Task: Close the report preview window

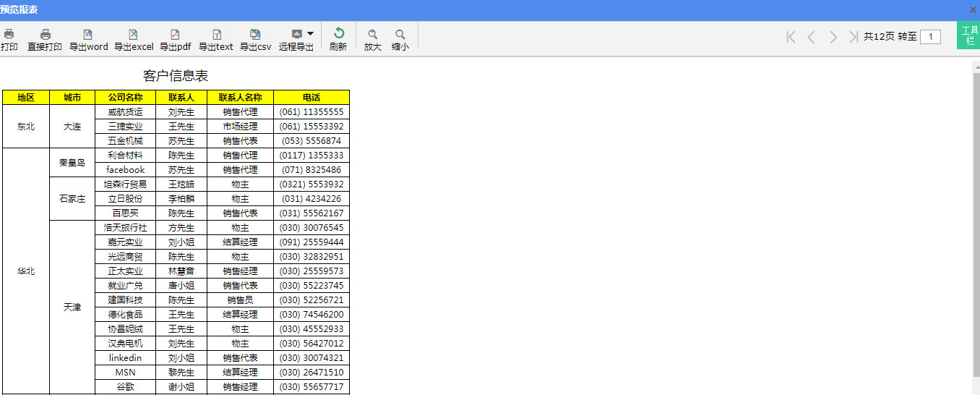Action: pos(973,9)
